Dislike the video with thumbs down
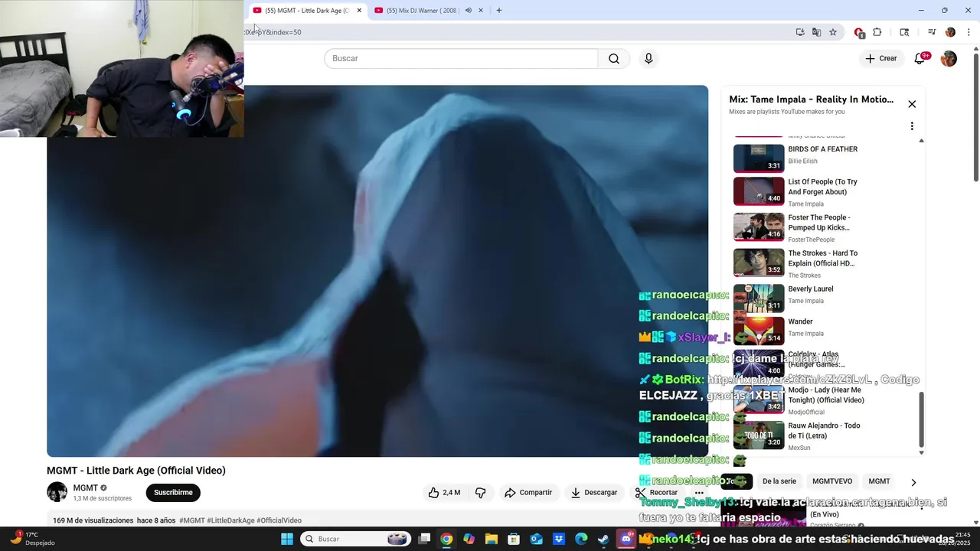 pos(481,493)
